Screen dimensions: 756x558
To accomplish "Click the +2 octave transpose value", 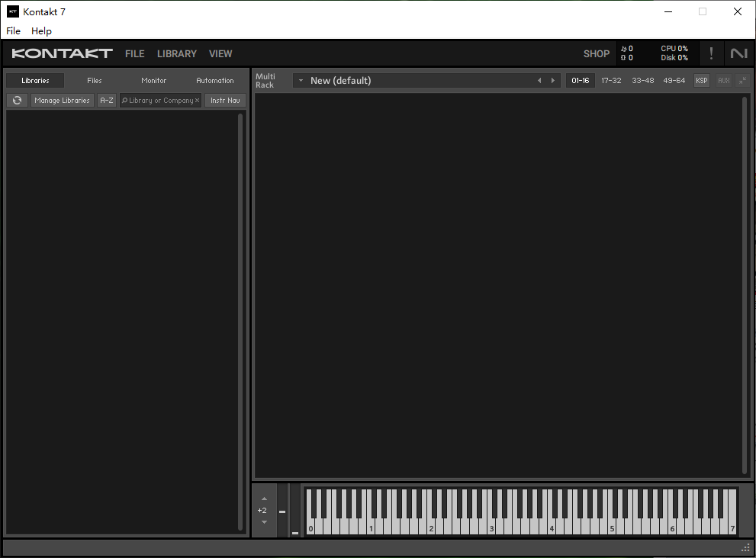I will click(x=262, y=510).
